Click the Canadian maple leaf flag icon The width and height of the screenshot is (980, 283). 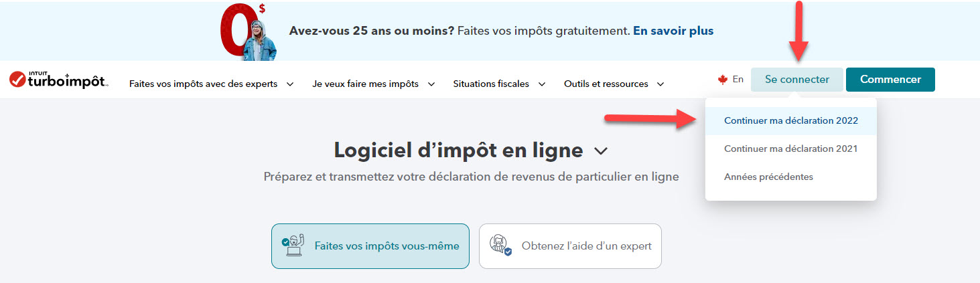[x=723, y=80]
